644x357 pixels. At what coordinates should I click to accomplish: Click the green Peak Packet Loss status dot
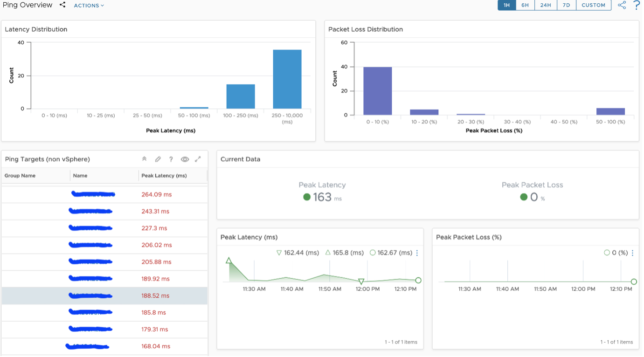pos(524,197)
